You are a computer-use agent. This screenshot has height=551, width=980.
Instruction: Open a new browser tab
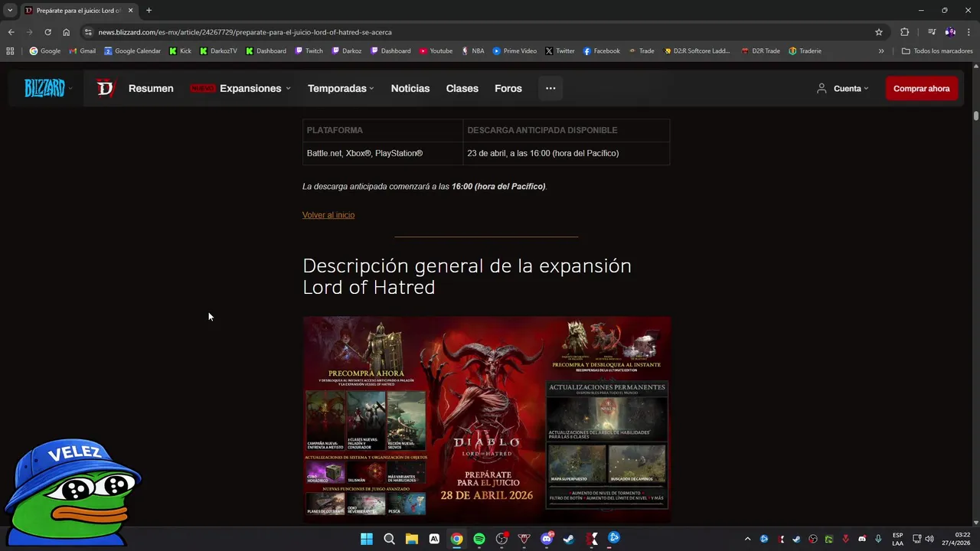pyautogui.click(x=149, y=10)
